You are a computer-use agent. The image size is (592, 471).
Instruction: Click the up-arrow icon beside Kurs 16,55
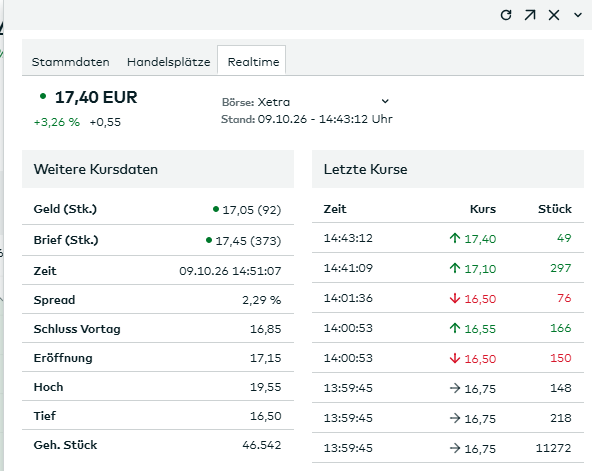(455, 328)
